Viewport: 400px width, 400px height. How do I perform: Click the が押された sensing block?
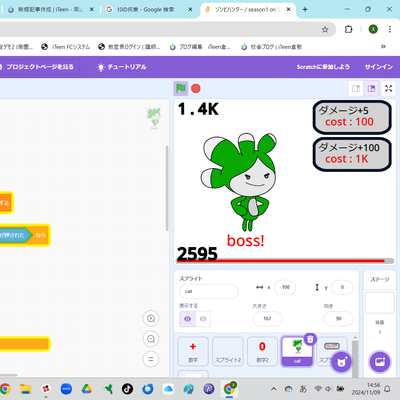point(15,235)
